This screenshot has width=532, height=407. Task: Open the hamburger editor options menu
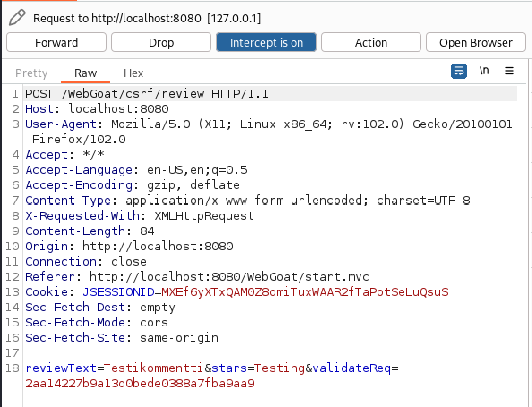[x=509, y=71]
